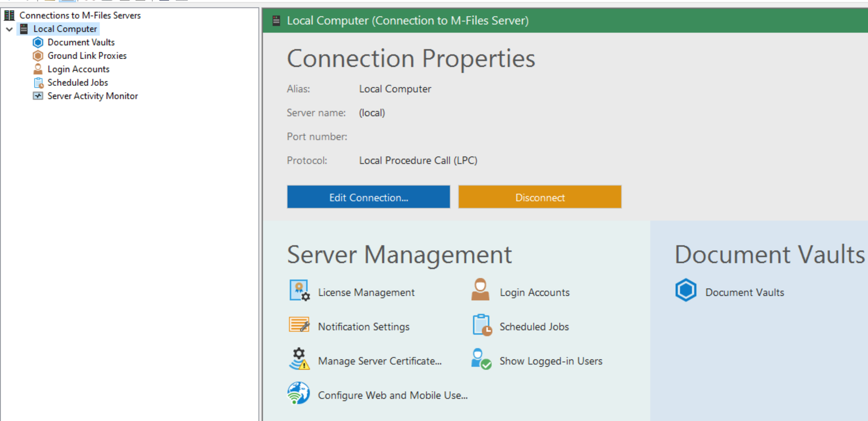Click the Local Procedure Call (LPC) protocol value

click(x=418, y=160)
